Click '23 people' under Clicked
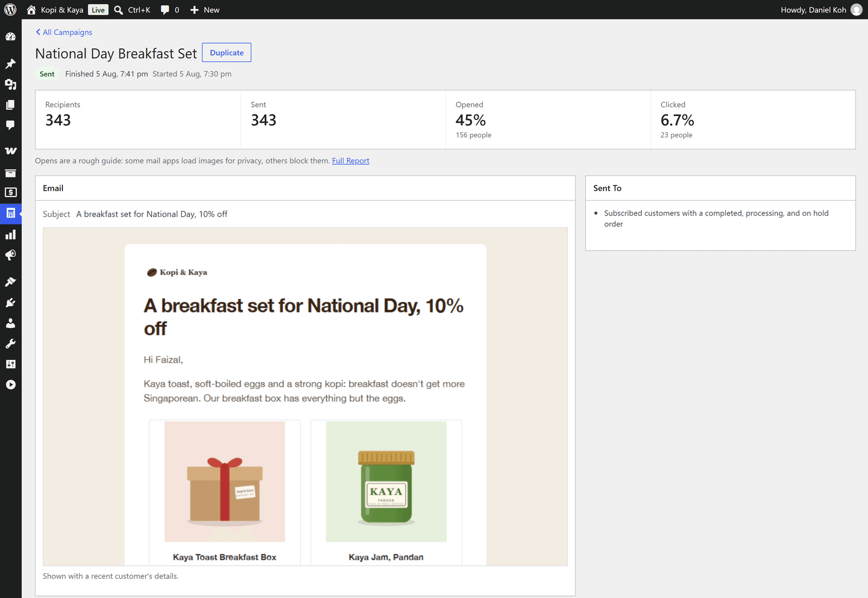Viewport: 868px width, 598px height. (x=676, y=135)
